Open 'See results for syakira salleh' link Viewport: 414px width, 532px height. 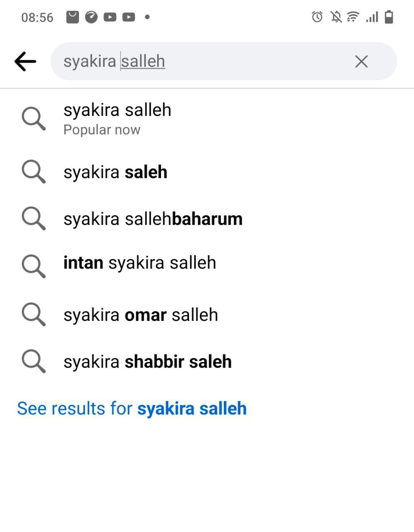132,409
